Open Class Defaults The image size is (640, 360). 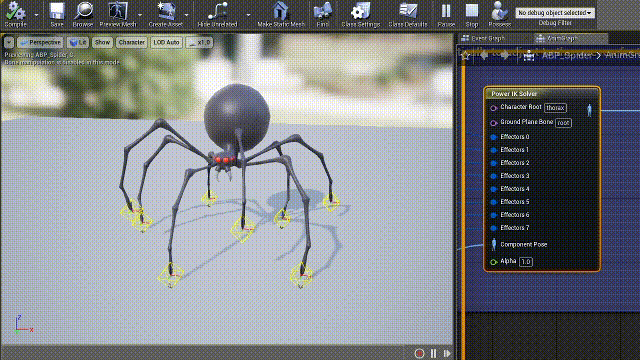pos(408,14)
